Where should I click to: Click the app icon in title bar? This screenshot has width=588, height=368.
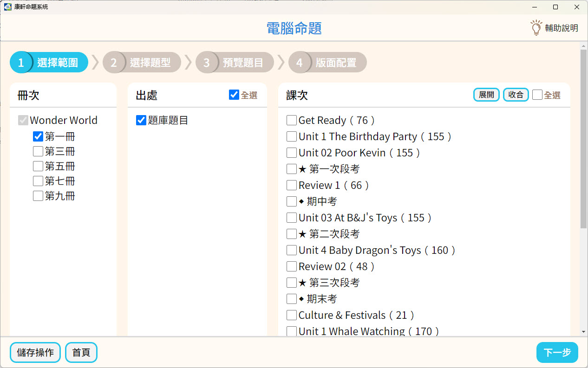click(x=7, y=7)
